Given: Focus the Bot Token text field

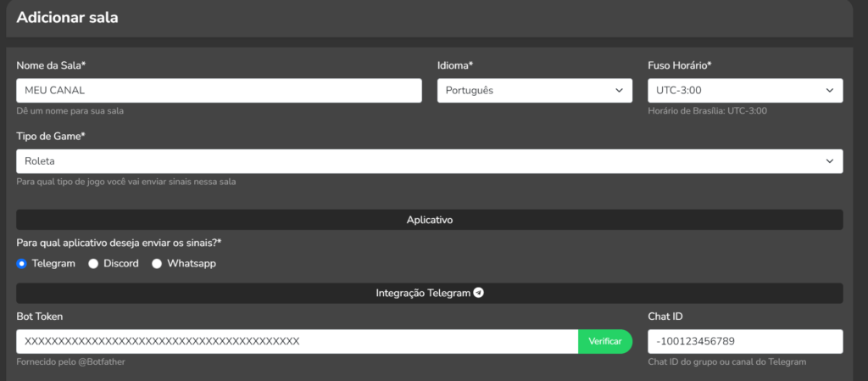Looking at the screenshot, I should pyautogui.click(x=297, y=341).
